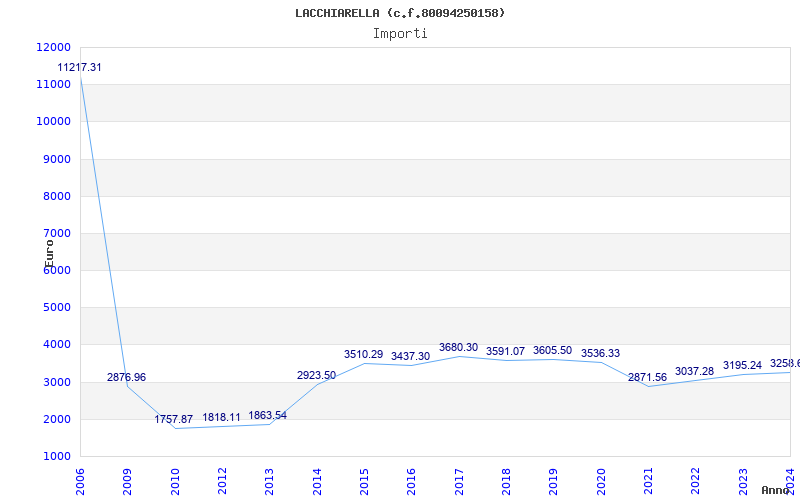This screenshot has height=500, width=800.
Task: Click the 3000 y-axis tick
Action: [56, 382]
